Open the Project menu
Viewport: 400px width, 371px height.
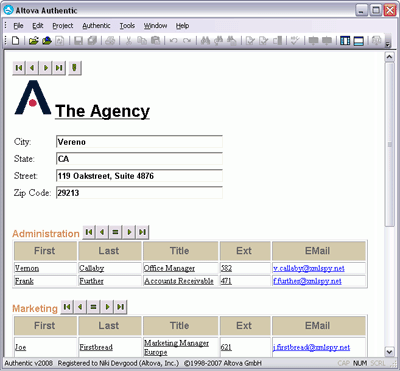point(63,26)
